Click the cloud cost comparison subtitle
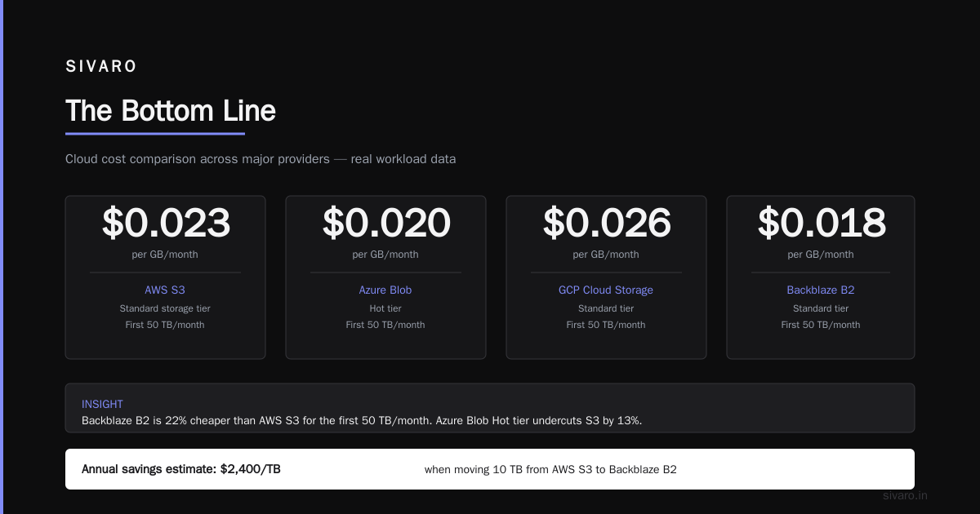 tap(261, 159)
